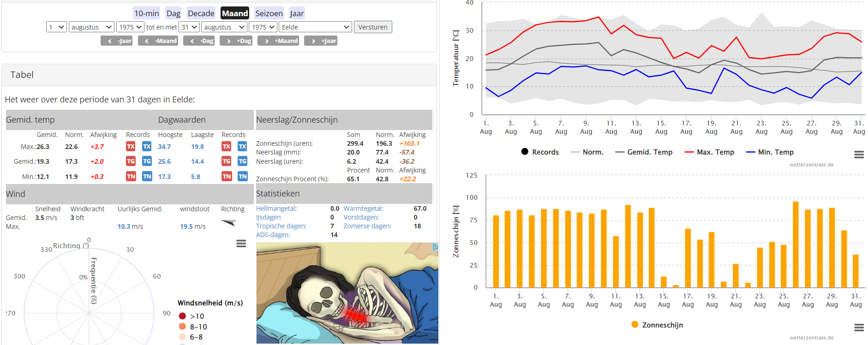
Task: Click blue TN icon in Dagwaarden Records column
Action: point(242,176)
